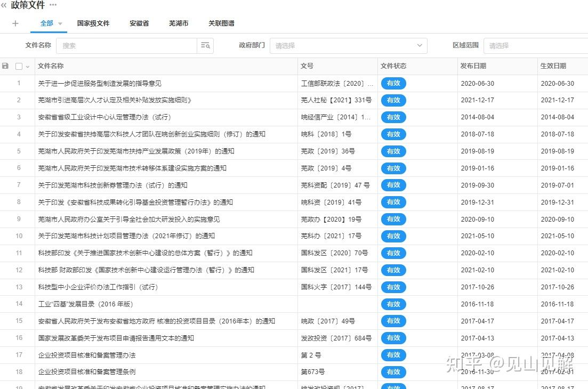588x389 pixels.
Task: Click 有效 status badge in row 5
Action: [393, 151]
